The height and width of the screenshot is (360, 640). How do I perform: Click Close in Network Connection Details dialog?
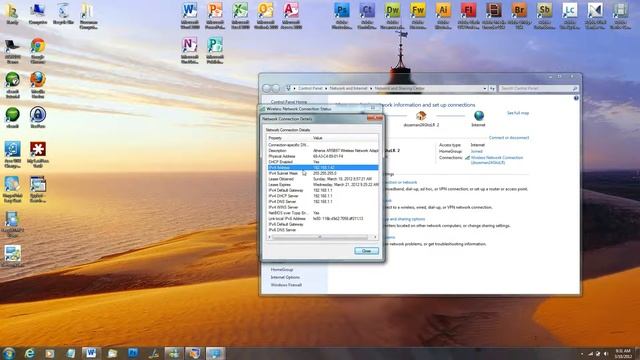pyautogui.click(x=367, y=251)
